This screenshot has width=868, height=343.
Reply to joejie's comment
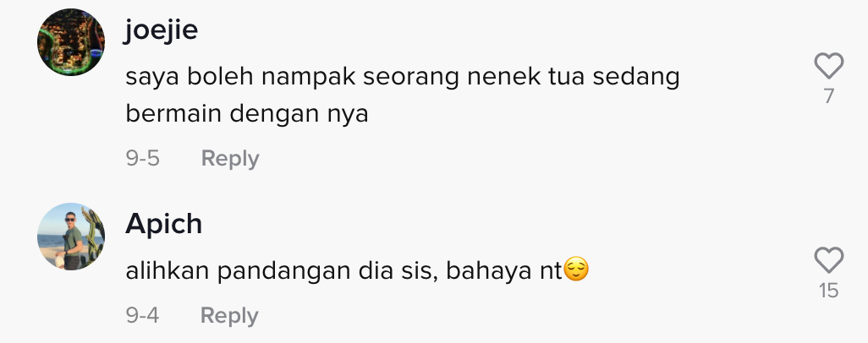(x=230, y=159)
